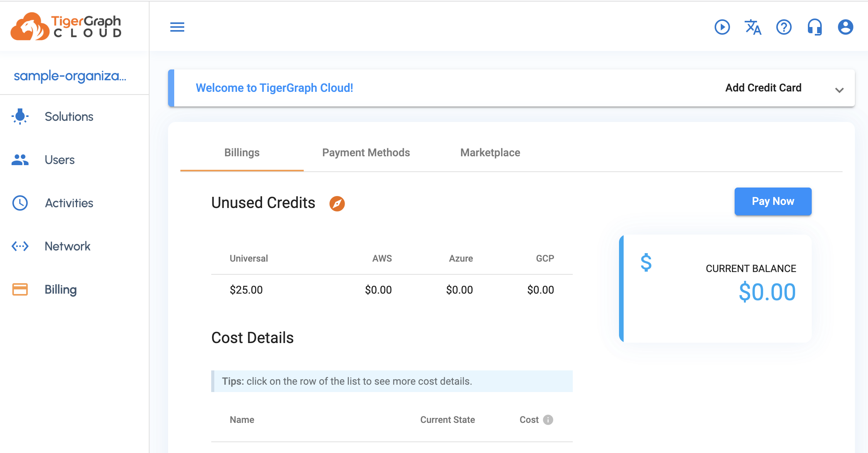Click the play tutorial video icon

[x=722, y=27]
